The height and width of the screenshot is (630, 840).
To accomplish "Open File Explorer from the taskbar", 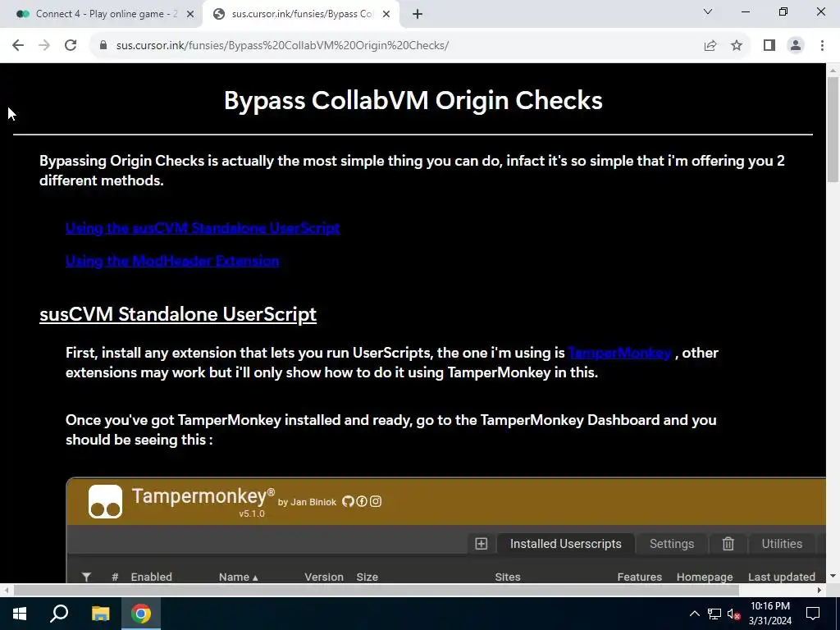I will pos(100,614).
